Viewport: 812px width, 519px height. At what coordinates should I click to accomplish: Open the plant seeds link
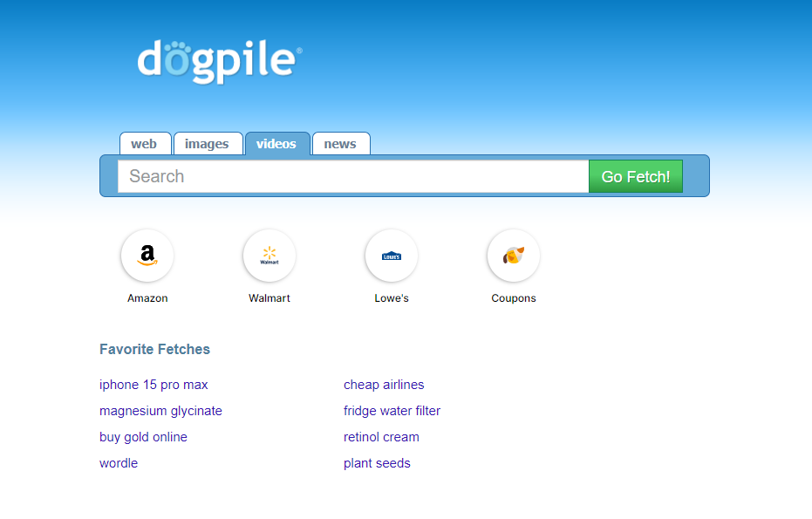(x=377, y=463)
